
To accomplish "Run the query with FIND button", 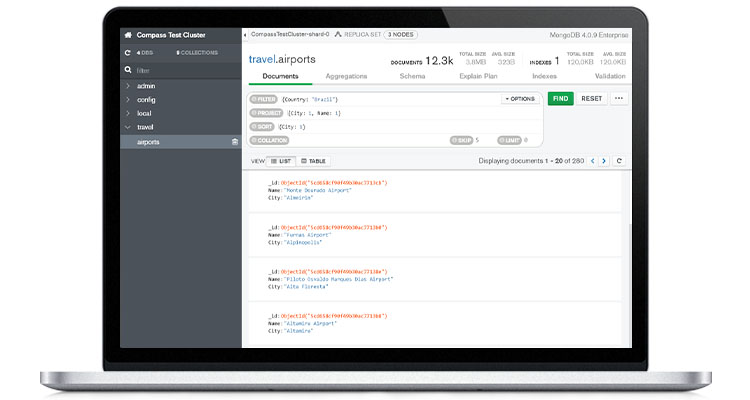I will coord(561,99).
